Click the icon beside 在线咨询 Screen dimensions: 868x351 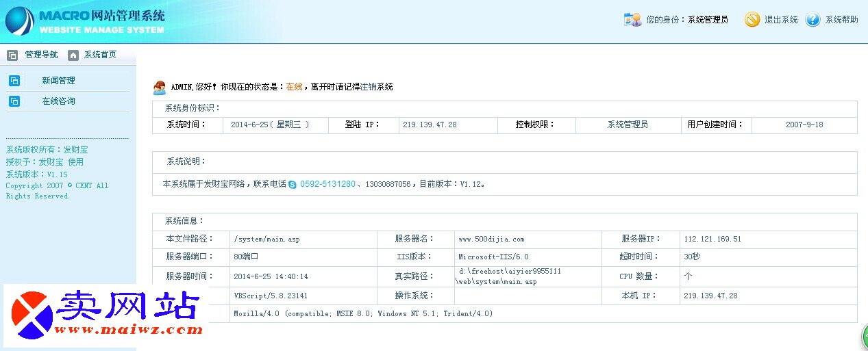click(14, 101)
